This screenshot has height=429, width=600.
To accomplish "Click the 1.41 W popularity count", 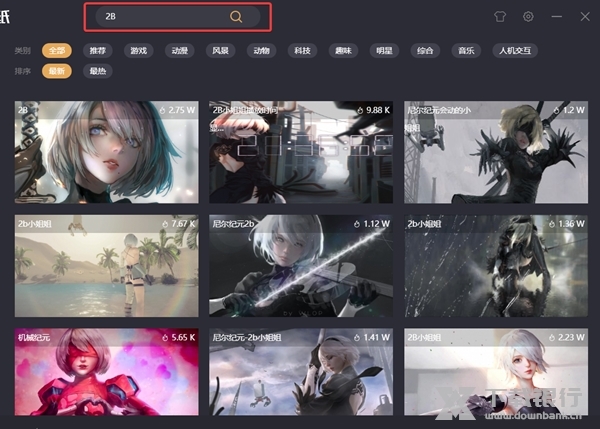I will pos(377,338).
